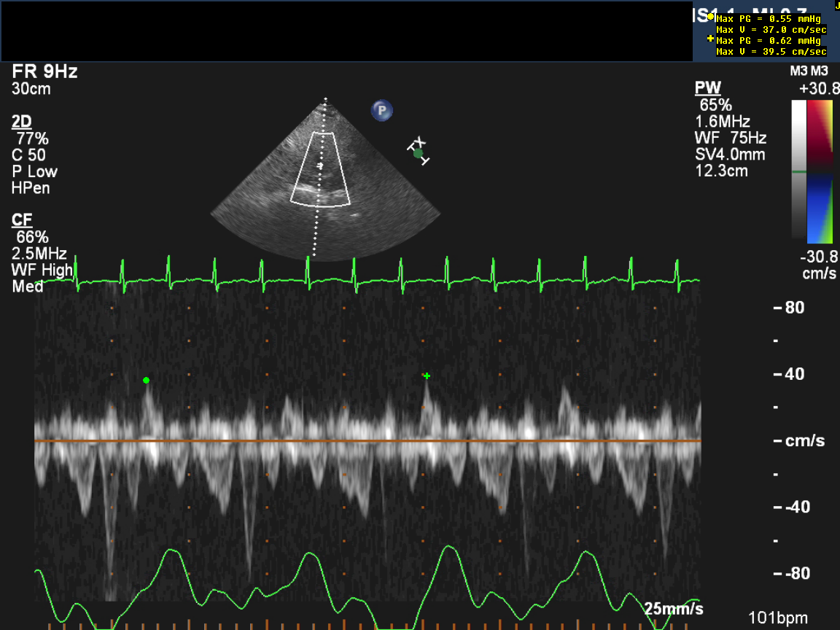Select the green plus velocity caliper

(427, 376)
